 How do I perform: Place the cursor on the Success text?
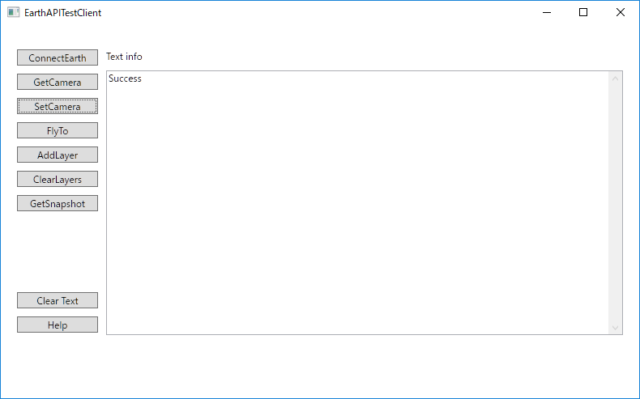click(x=125, y=78)
